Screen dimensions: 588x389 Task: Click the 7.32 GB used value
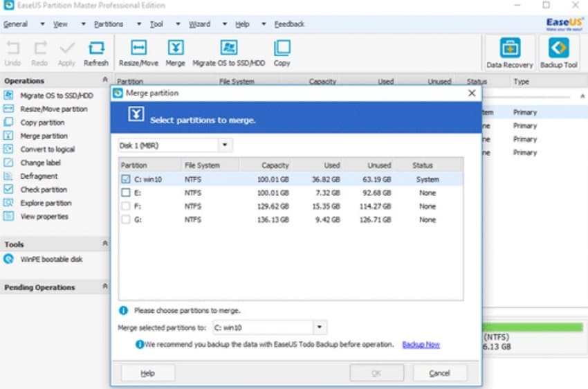click(327, 193)
